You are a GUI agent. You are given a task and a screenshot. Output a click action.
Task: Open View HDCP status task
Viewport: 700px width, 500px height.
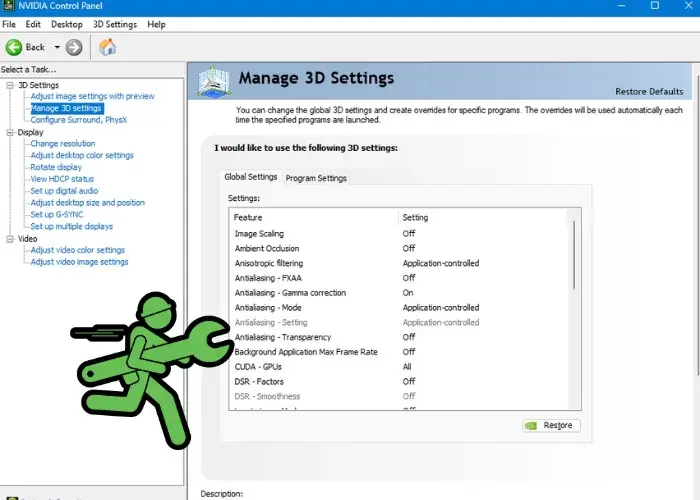tap(62, 179)
